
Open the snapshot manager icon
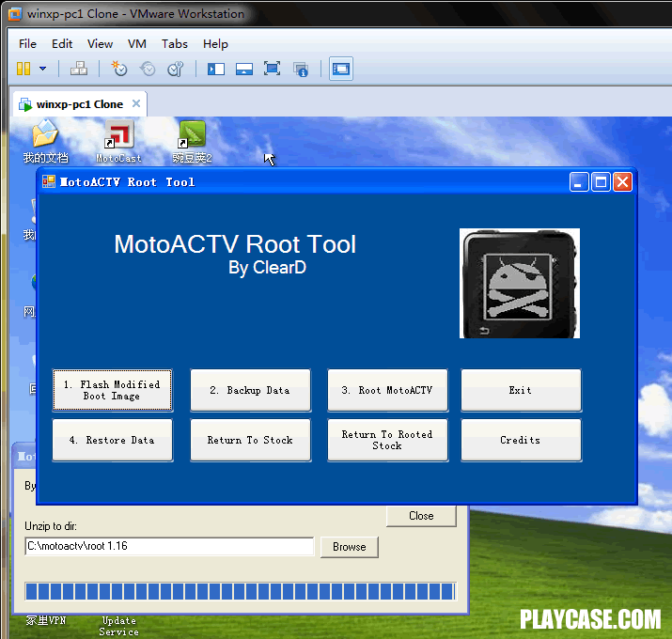point(176,69)
